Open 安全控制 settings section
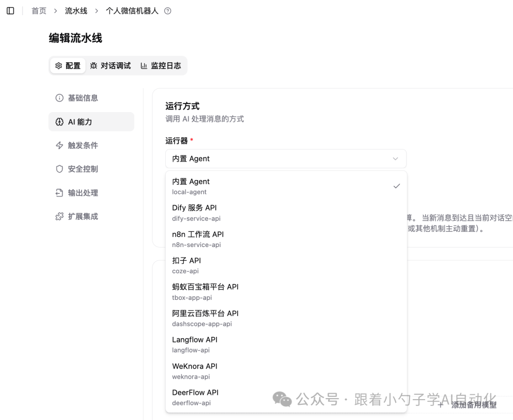 91,169
